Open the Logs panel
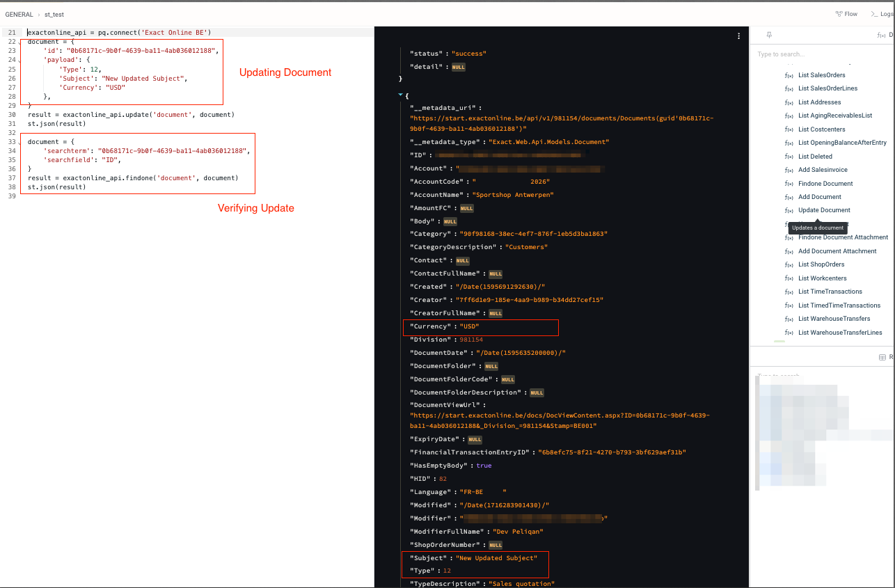895x588 pixels. point(882,14)
